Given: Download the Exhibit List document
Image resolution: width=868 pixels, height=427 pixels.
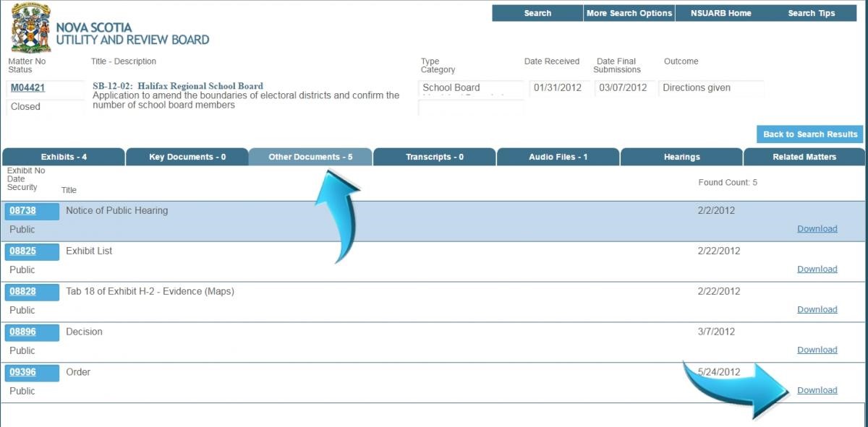Looking at the screenshot, I should click(x=817, y=269).
